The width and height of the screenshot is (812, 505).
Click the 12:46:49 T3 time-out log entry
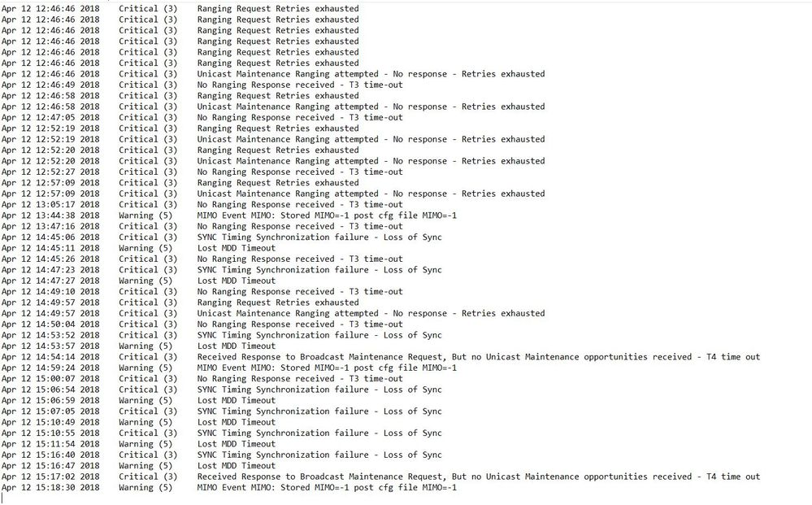point(300,85)
